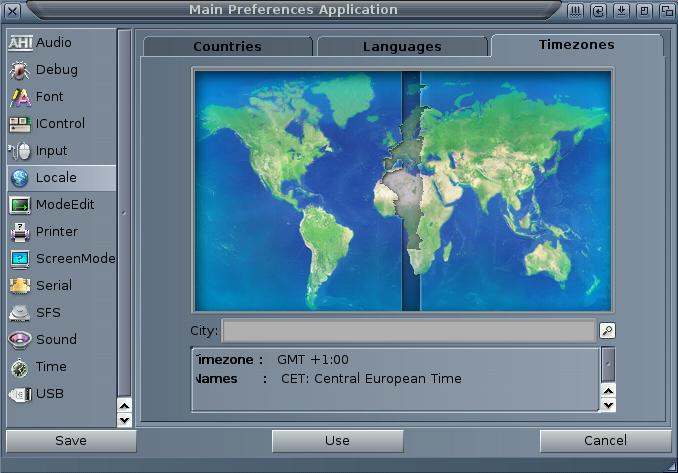Image resolution: width=678 pixels, height=473 pixels.
Task: Open Font preferences icon
Action: pos(20,97)
